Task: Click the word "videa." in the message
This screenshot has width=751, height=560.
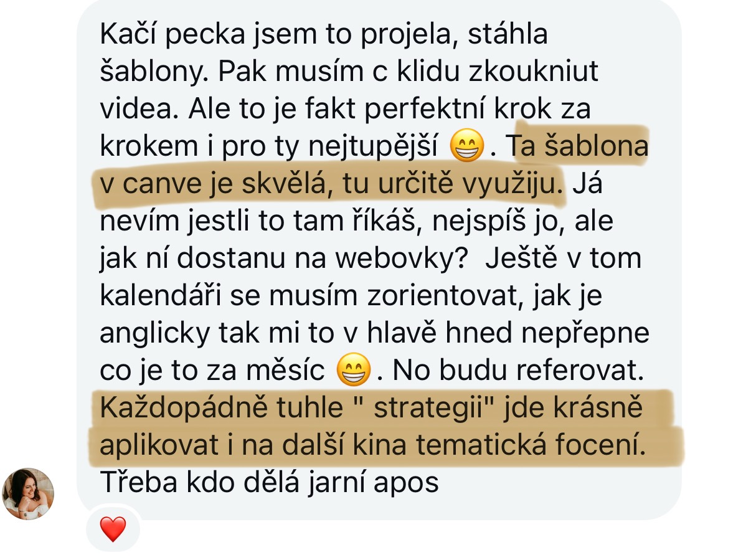Action: click(x=137, y=109)
